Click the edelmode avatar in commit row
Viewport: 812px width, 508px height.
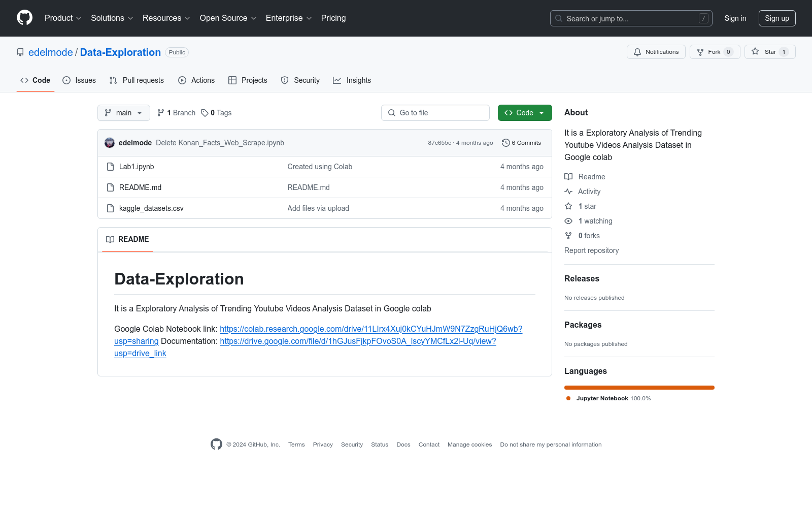(x=110, y=143)
